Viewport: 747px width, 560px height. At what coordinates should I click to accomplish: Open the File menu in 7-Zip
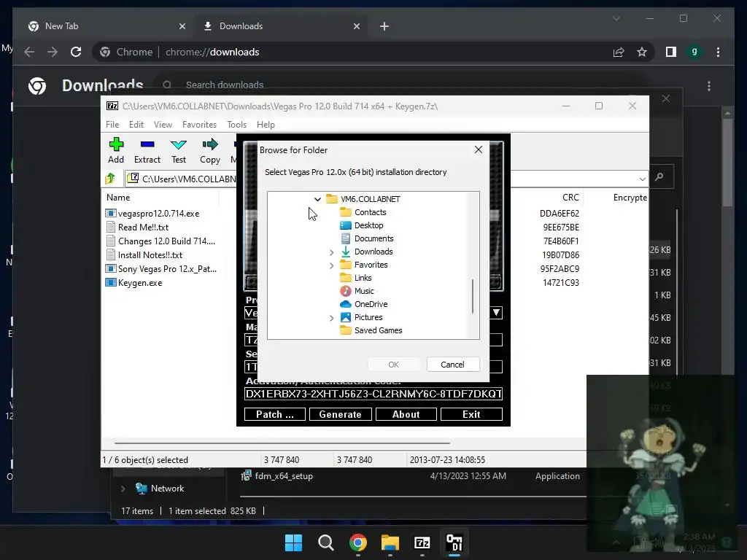[112, 124]
